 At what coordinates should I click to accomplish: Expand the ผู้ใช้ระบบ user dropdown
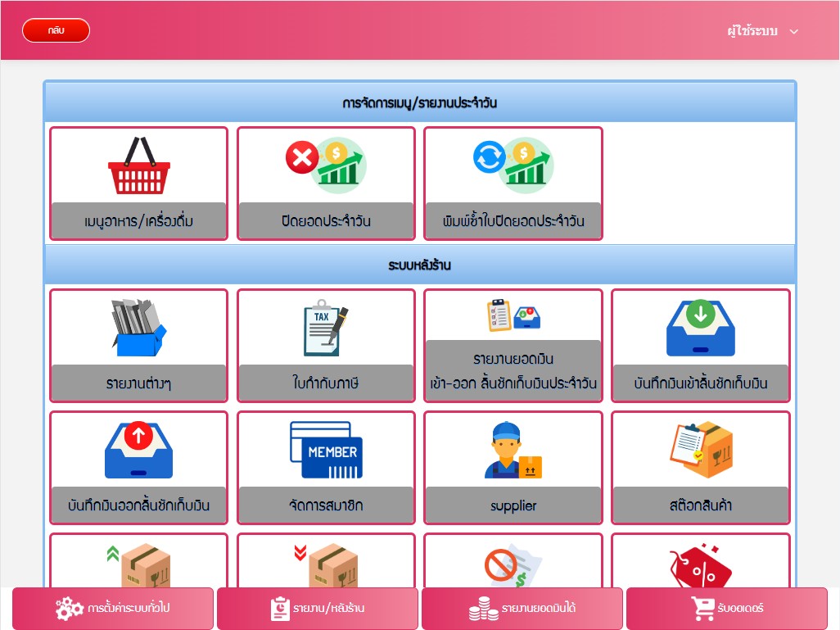[x=752, y=31]
